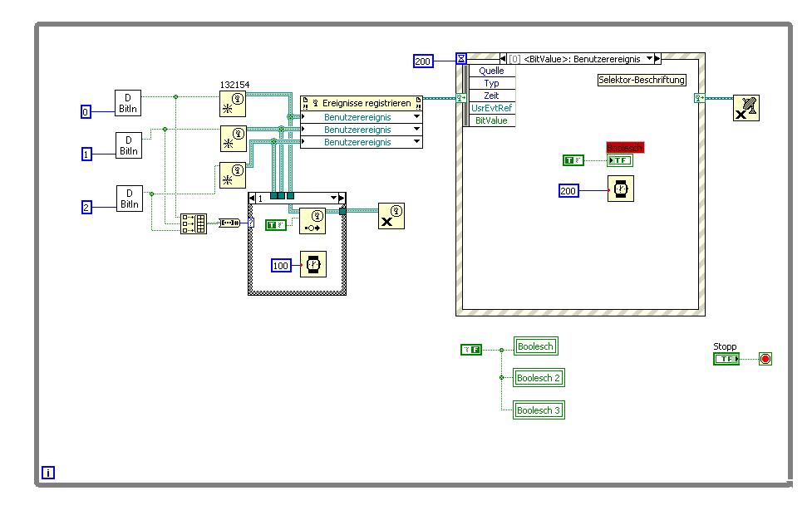Show next event case with right arrow

point(657,58)
